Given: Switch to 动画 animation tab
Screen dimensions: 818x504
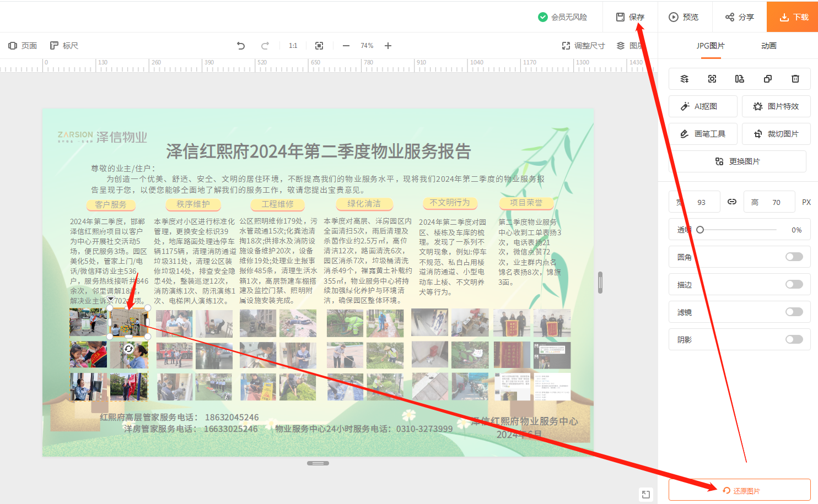Looking at the screenshot, I should [x=769, y=46].
